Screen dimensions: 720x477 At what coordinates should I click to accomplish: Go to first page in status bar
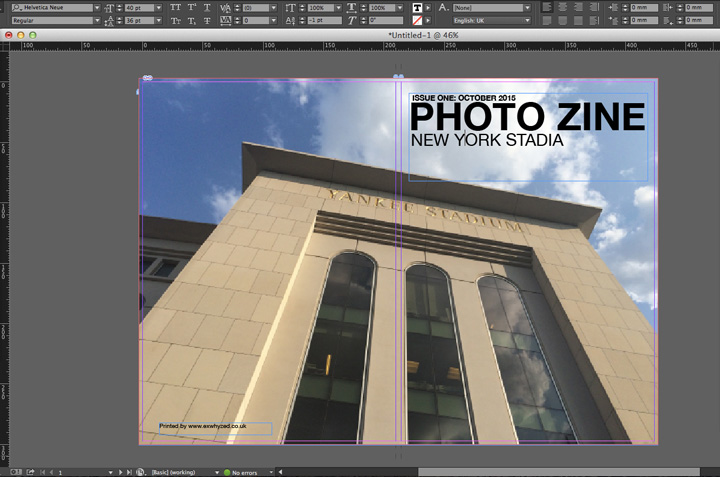pos(43,472)
